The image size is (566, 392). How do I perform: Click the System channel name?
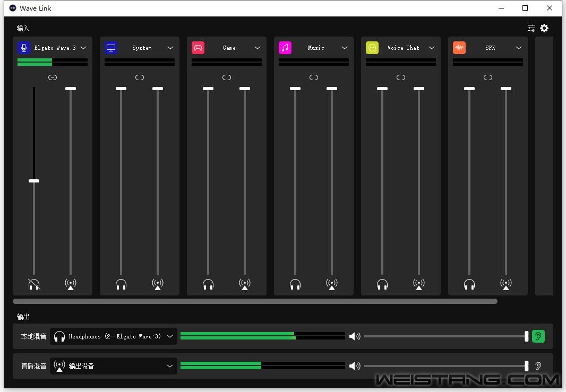[x=142, y=48]
